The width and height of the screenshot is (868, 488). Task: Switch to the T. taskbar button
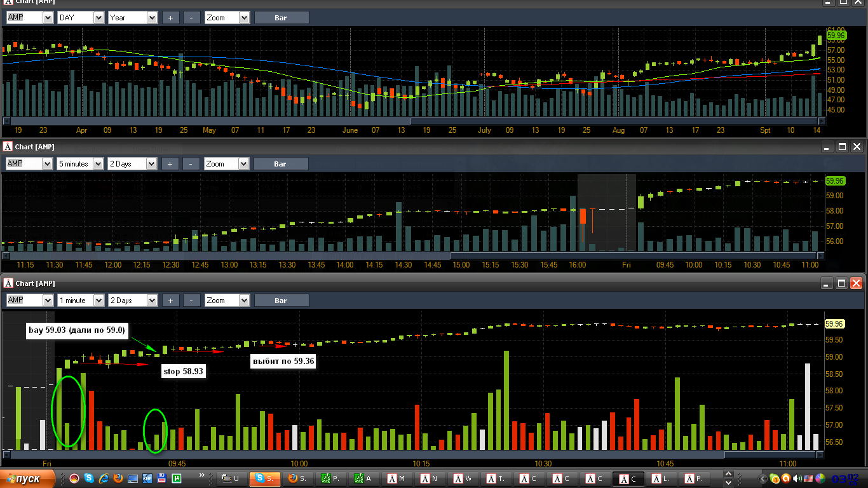coord(496,479)
